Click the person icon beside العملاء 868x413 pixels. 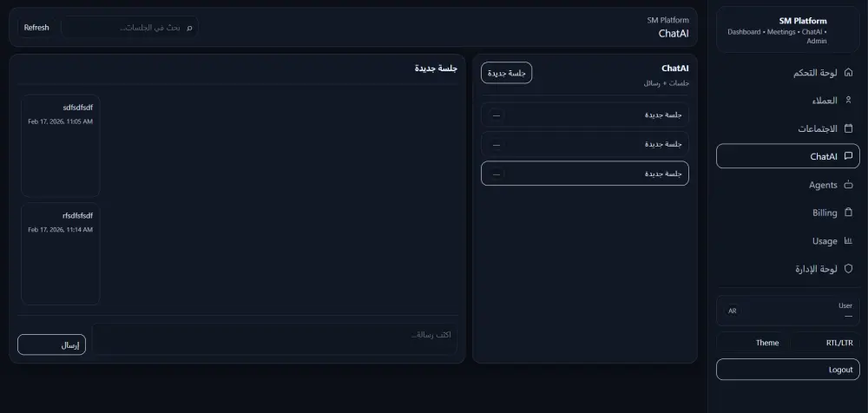[x=848, y=100]
